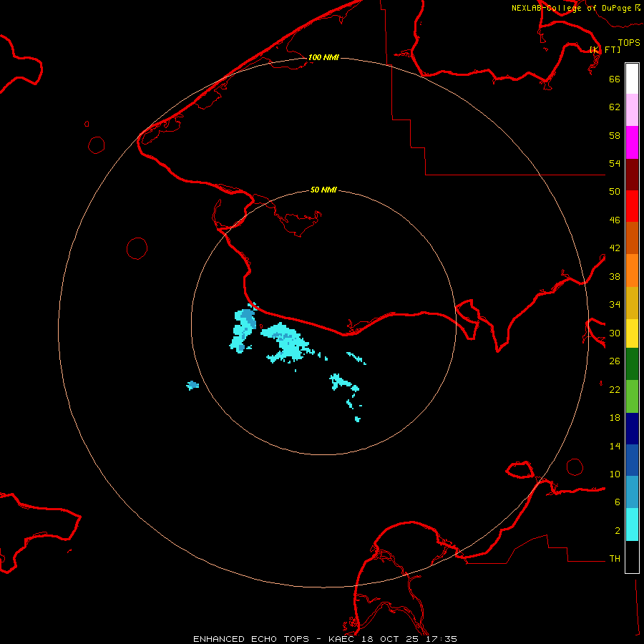Image resolution: width=644 pixels, height=644 pixels.
Task: Click the dark green swatch between 30 and 26
Action: click(x=632, y=364)
